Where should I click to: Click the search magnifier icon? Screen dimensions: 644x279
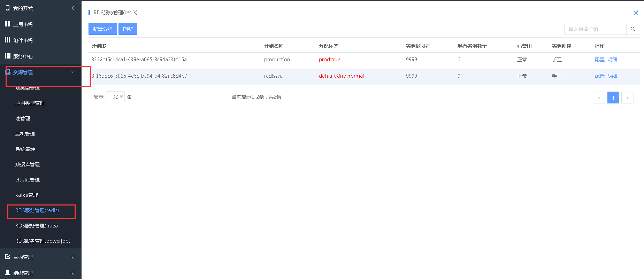(x=633, y=29)
